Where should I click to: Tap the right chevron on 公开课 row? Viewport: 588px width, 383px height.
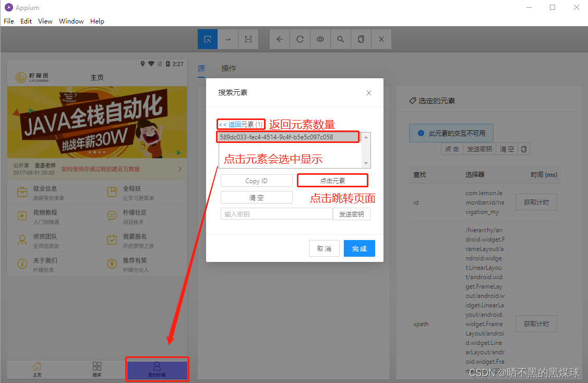tap(180, 169)
